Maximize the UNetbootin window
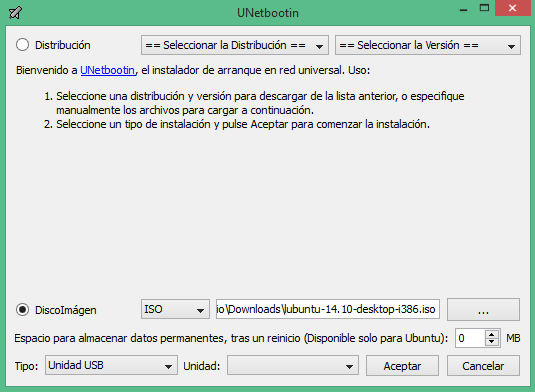Viewport: 535px width, 392px height. tap(484, 8)
